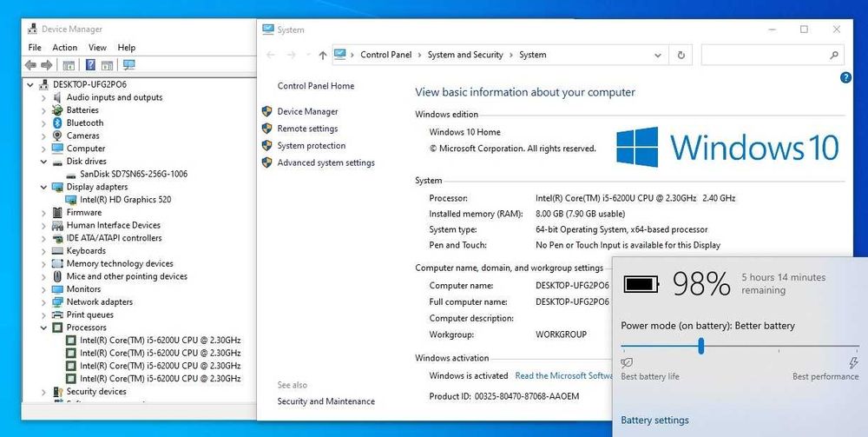This screenshot has height=437, width=868.
Task: Select the Cameras tree item label
Action: (83, 136)
